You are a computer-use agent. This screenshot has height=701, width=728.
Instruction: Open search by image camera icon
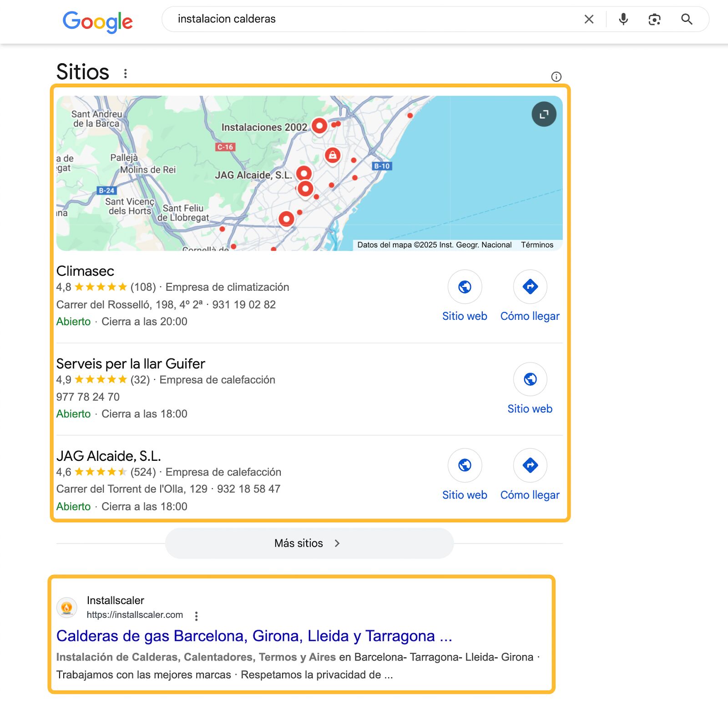point(654,19)
